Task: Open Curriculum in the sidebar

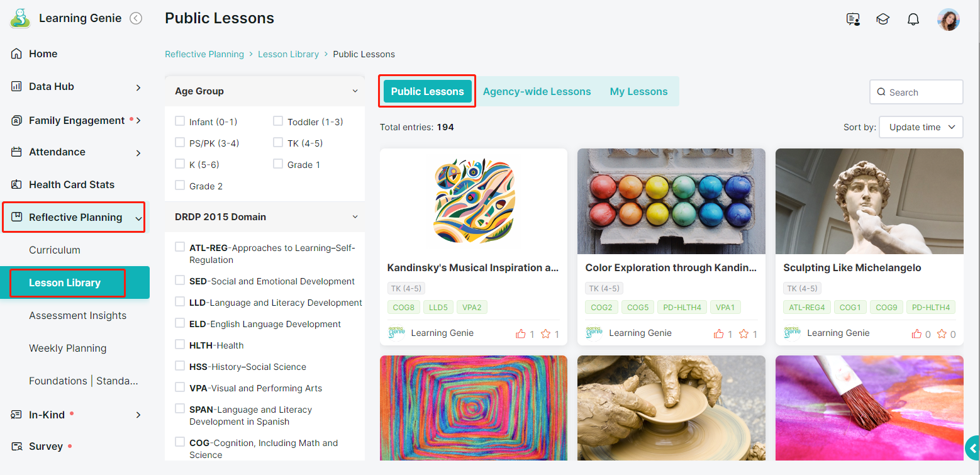Action: [x=55, y=250]
